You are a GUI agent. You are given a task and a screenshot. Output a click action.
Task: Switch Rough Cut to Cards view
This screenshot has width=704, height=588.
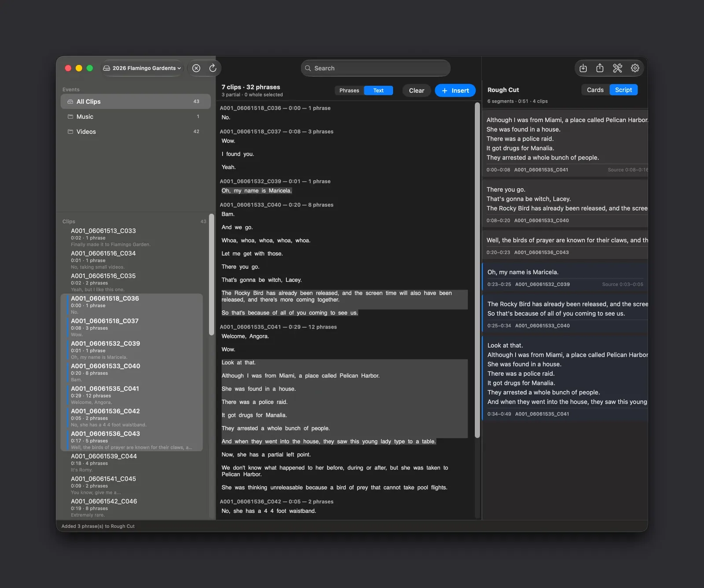click(x=595, y=90)
